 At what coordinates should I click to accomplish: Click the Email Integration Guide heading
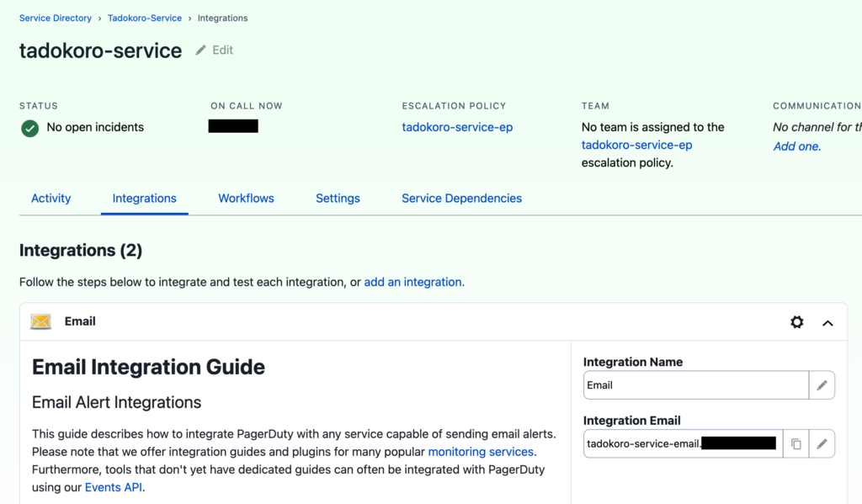click(148, 367)
